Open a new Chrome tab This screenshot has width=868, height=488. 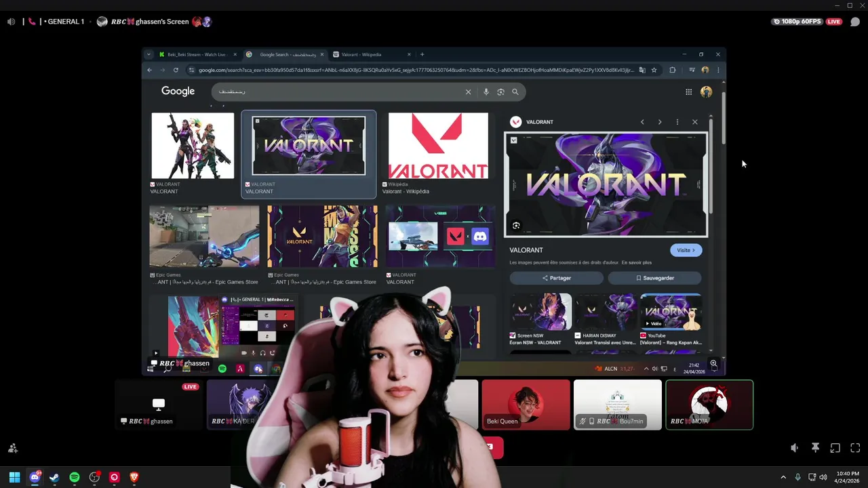coord(422,54)
